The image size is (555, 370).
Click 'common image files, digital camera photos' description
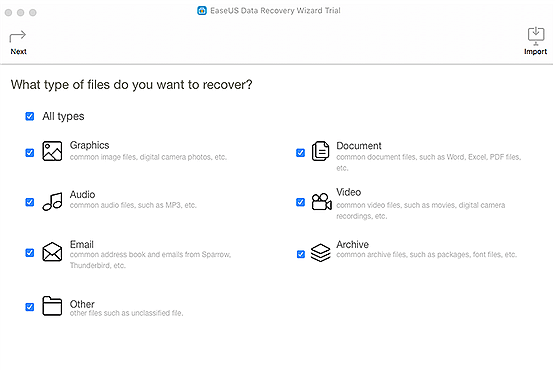click(x=148, y=157)
